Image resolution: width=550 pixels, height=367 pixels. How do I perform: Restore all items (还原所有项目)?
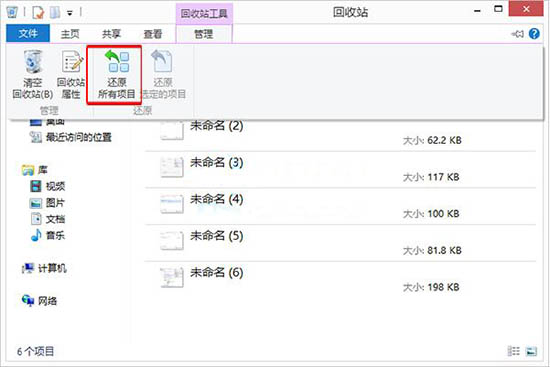tap(116, 75)
